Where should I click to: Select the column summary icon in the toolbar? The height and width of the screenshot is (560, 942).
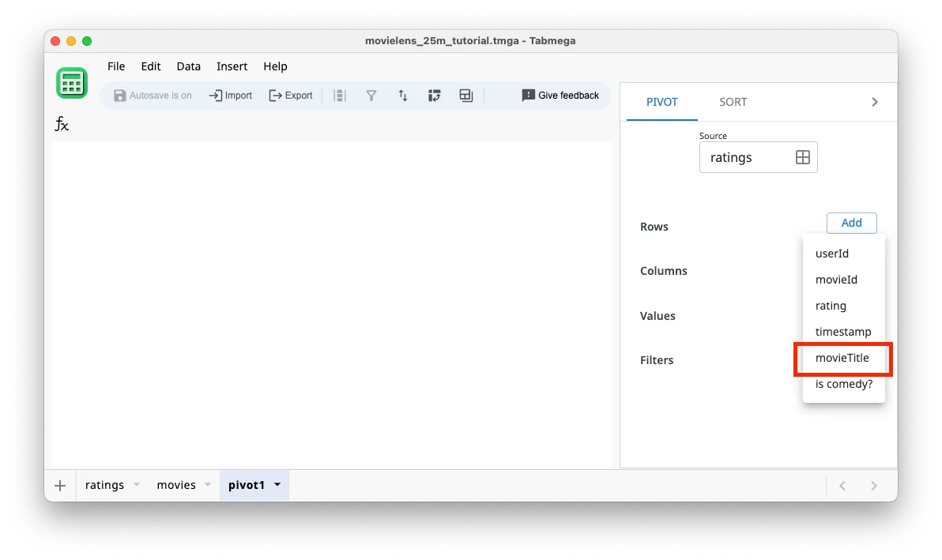(x=340, y=95)
